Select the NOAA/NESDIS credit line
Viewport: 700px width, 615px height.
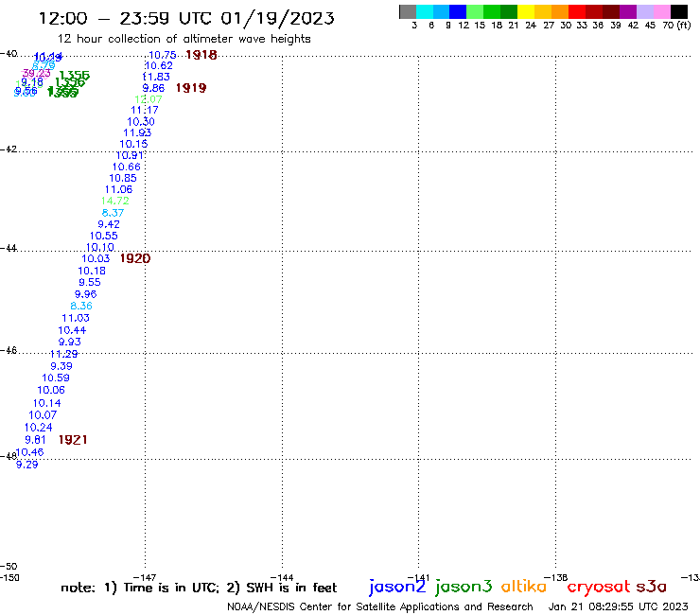[380, 606]
